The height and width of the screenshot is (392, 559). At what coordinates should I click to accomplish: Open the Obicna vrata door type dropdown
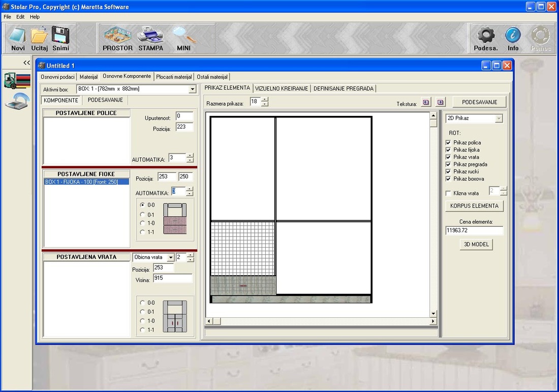[x=170, y=258]
